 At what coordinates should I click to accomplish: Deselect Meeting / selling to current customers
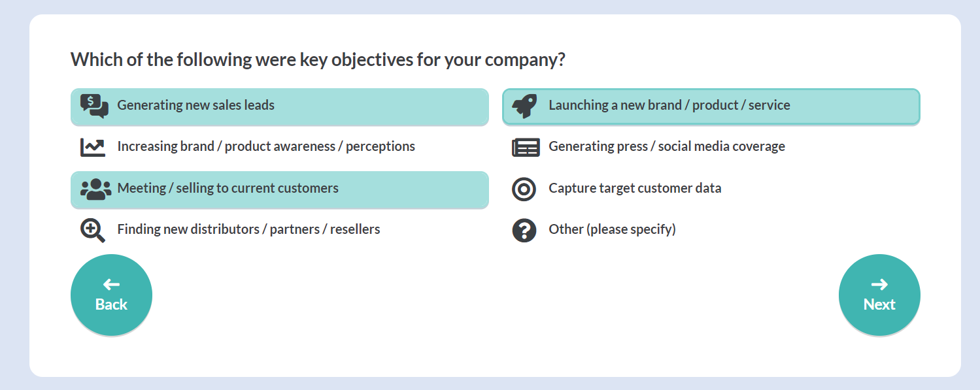pos(280,189)
